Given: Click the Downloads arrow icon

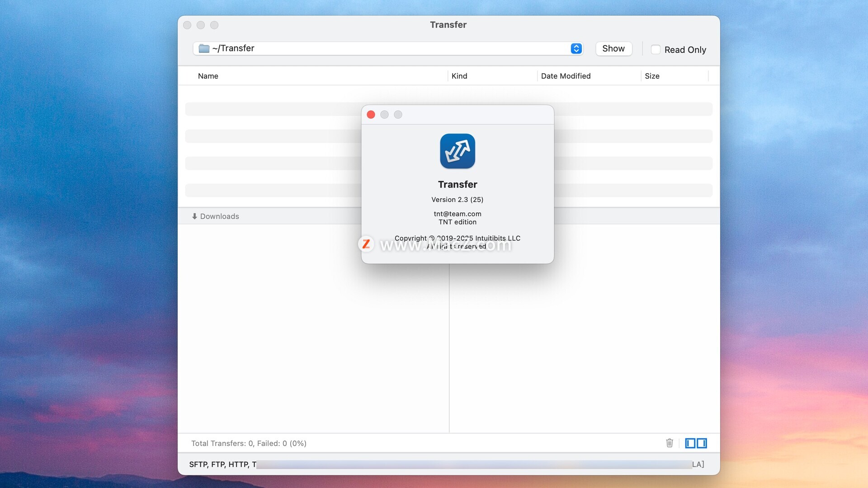Looking at the screenshot, I should (194, 216).
